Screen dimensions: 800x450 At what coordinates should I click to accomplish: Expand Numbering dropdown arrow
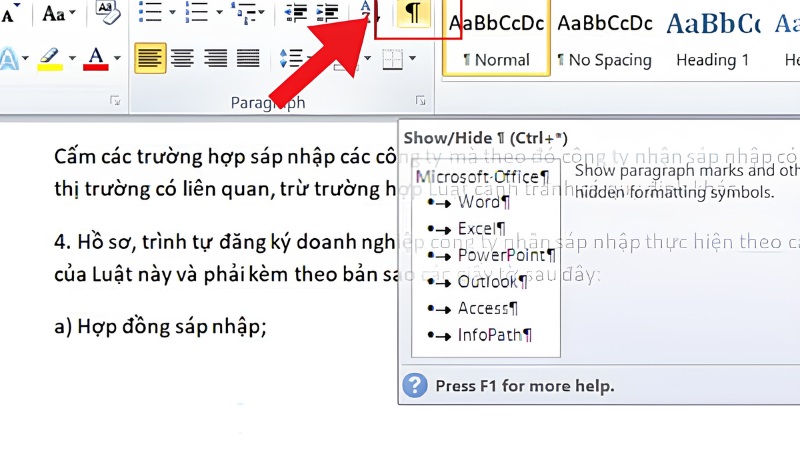[219, 12]
